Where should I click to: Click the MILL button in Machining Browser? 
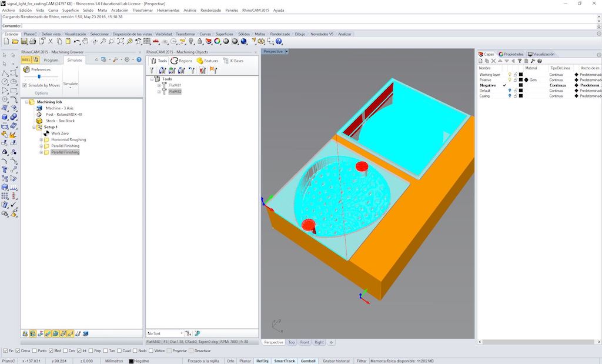click(x=26, y=60)
